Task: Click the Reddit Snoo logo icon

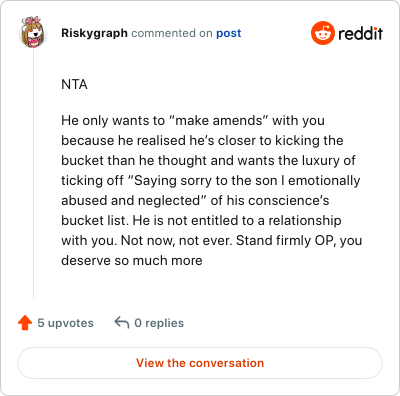Action: [322, 33]
